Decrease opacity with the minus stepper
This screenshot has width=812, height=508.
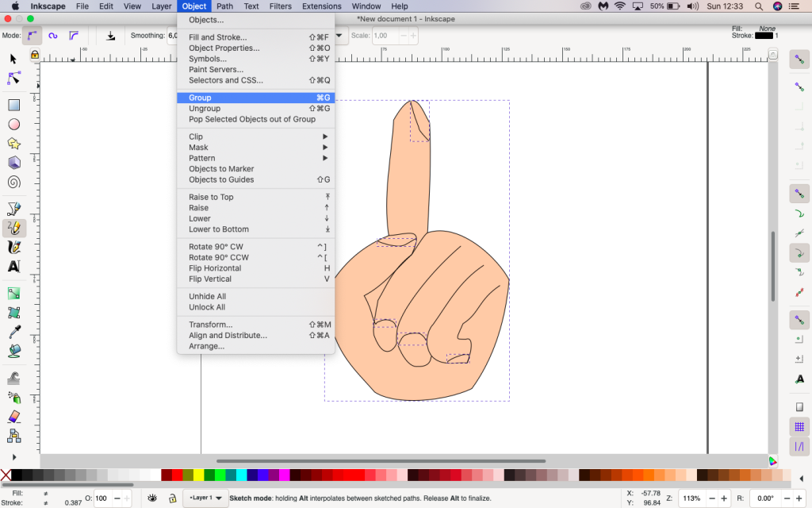(x=117, y=498)
